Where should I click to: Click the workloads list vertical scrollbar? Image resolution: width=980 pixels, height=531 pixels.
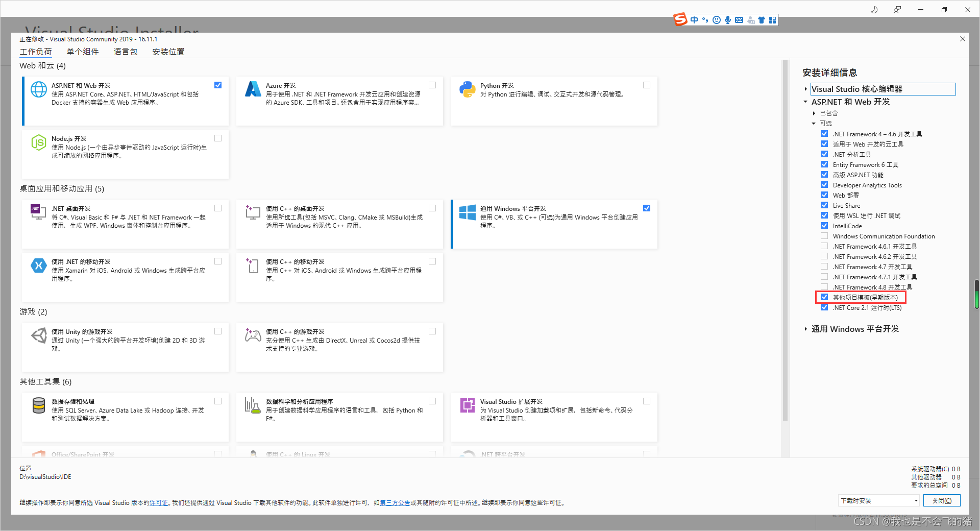click(x=785, y=240)
